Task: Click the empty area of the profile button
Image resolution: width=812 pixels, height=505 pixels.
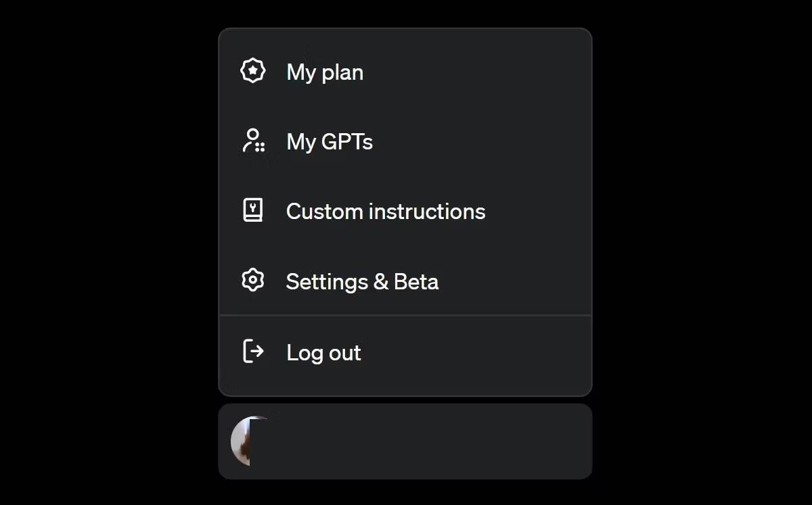Action: pos(474,441)
